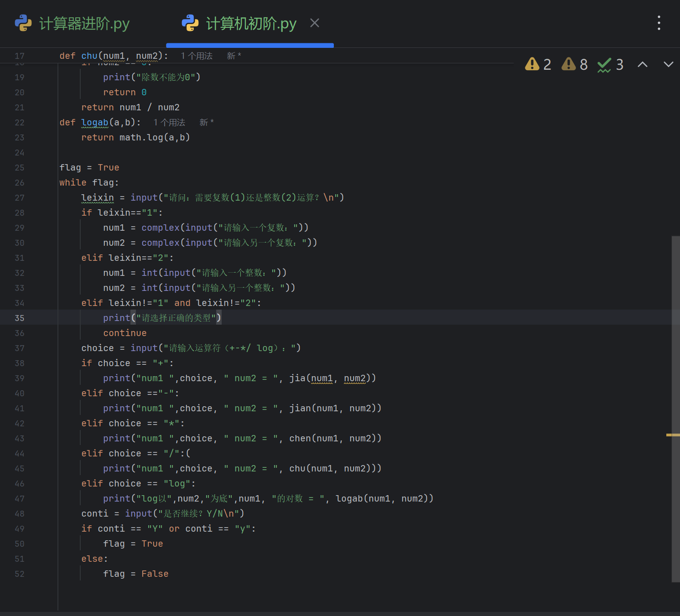Click the underlined variable 'leixin' on line 27
The height and width of the screenshot is (616, 680).
pyautogui.click(x=98, y=197)
